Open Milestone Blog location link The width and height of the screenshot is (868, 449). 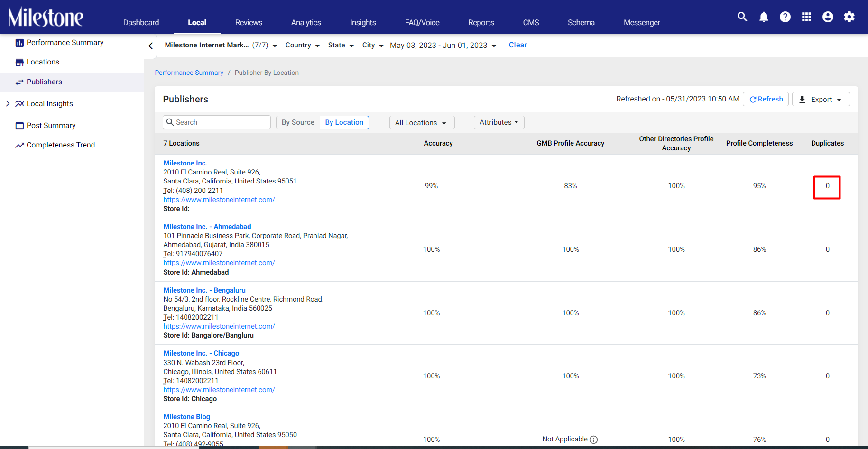click(186, 417)
